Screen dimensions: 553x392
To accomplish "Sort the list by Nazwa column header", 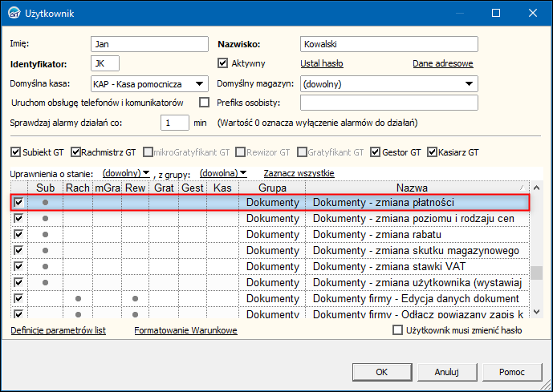I will (417, 187).
